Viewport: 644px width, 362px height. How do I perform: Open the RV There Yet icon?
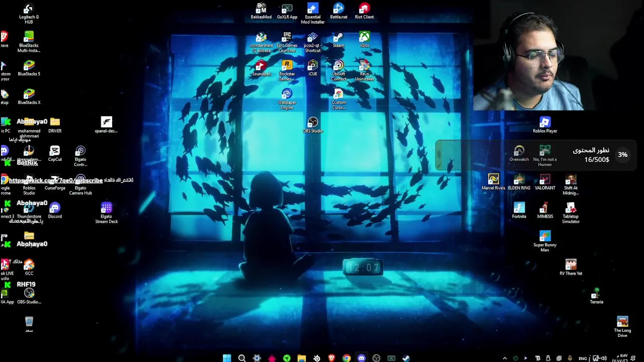coord(571,267)
